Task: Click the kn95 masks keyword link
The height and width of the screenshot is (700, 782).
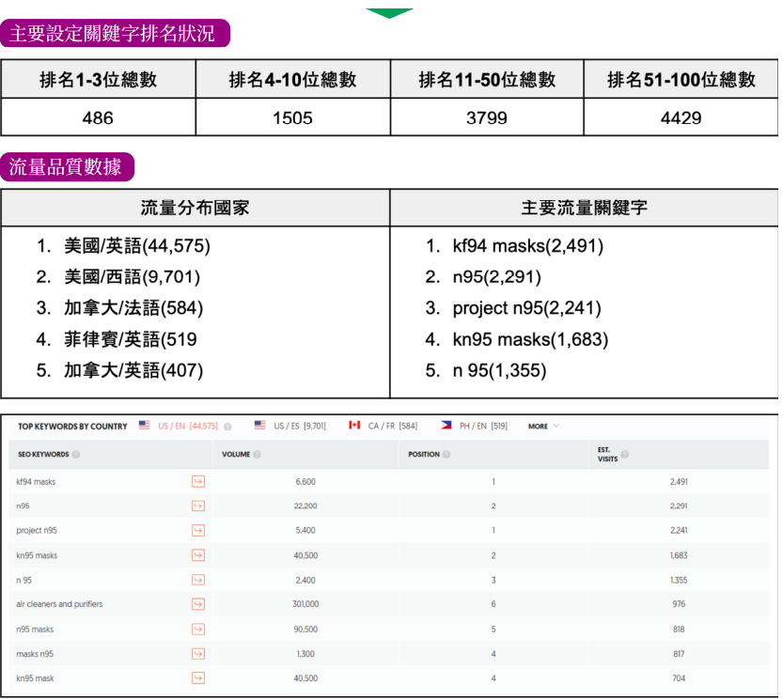Action: coord(37,555)
